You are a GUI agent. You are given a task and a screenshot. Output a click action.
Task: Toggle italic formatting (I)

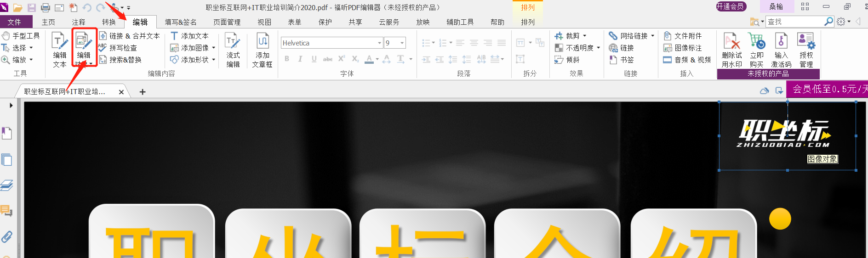click(x=300, y=59)
